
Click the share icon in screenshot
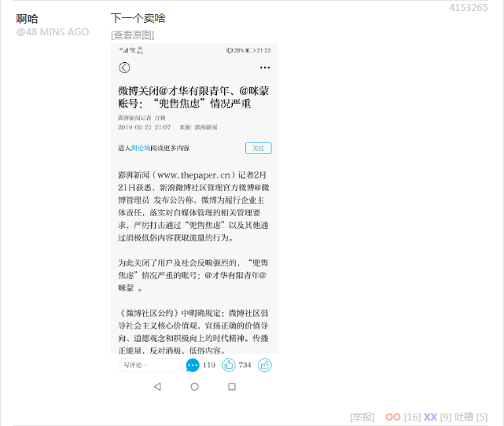(x=264, y=365)
